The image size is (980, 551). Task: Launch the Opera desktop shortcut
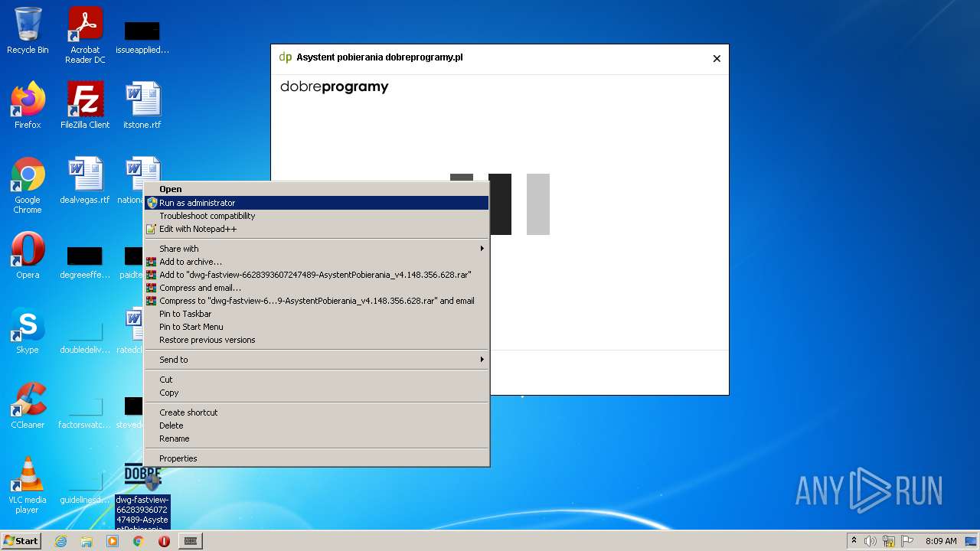click(x=28, y=256)
